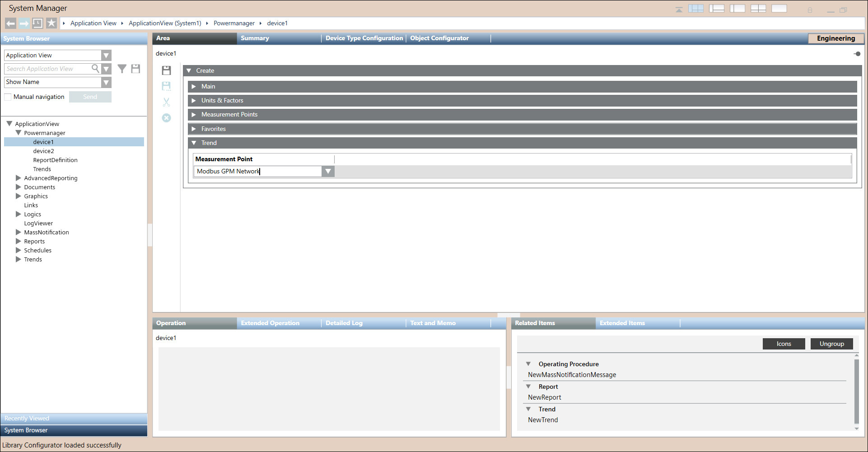Click the Icons button in Related Items
868x452 pixels.
click(x=784, y=344)
